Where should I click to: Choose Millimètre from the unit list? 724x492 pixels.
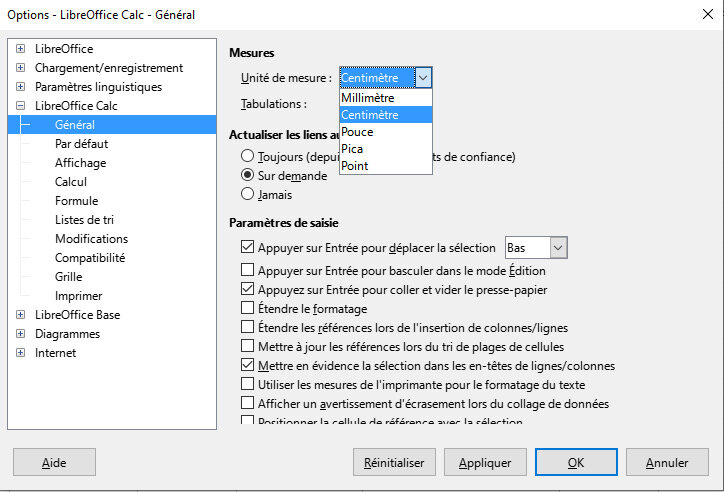point(368,98)
